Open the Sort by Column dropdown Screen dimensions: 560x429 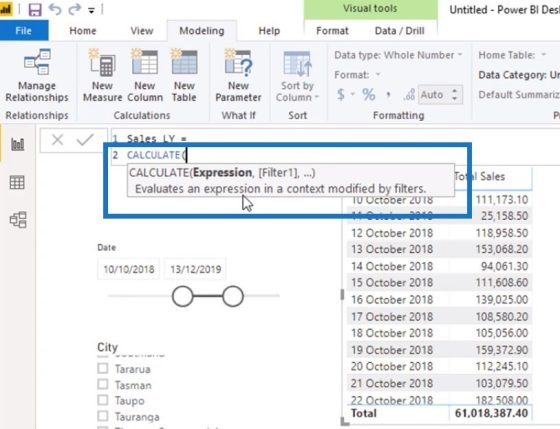(297, 76)
